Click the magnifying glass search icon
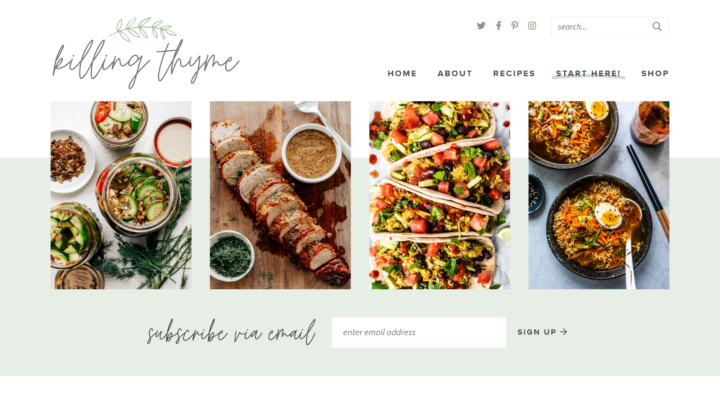 [657, 27]
